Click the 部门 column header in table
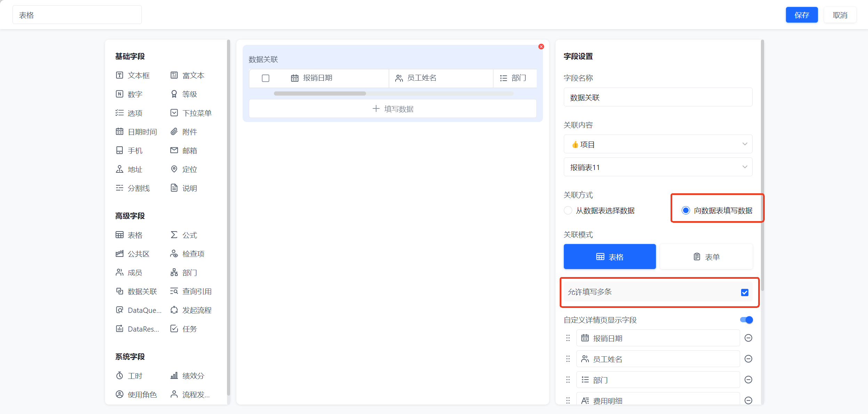 coord(513,78)
